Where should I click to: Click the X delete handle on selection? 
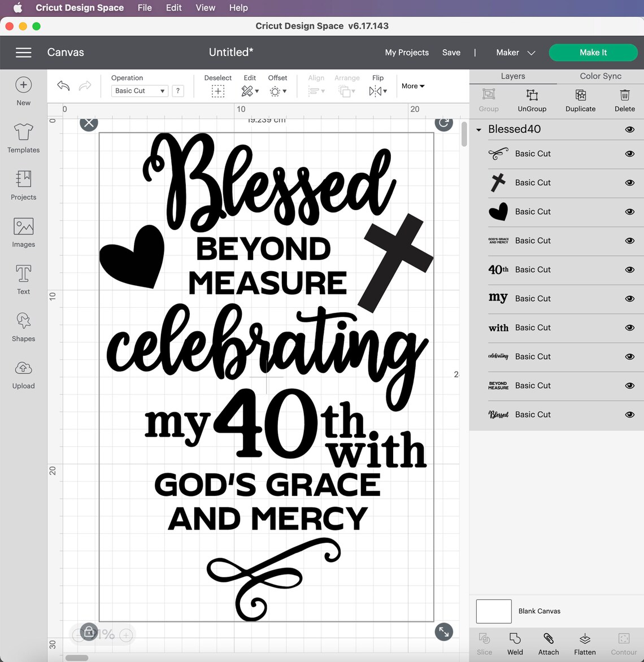click(89, 123)
